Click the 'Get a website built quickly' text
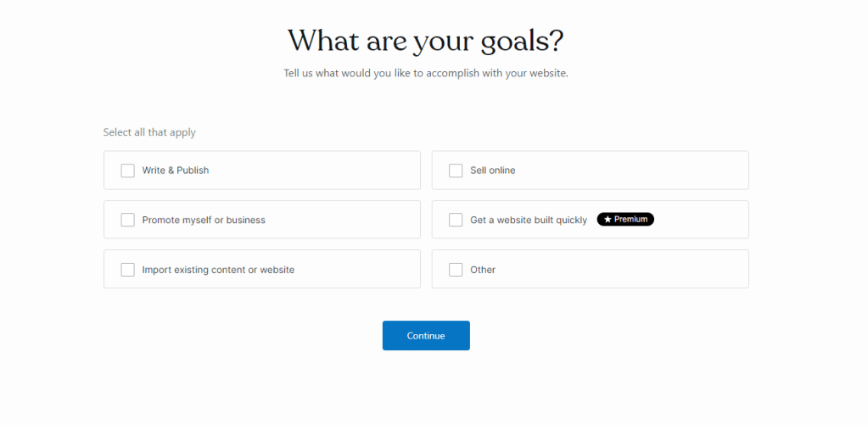 pos(529,220)
